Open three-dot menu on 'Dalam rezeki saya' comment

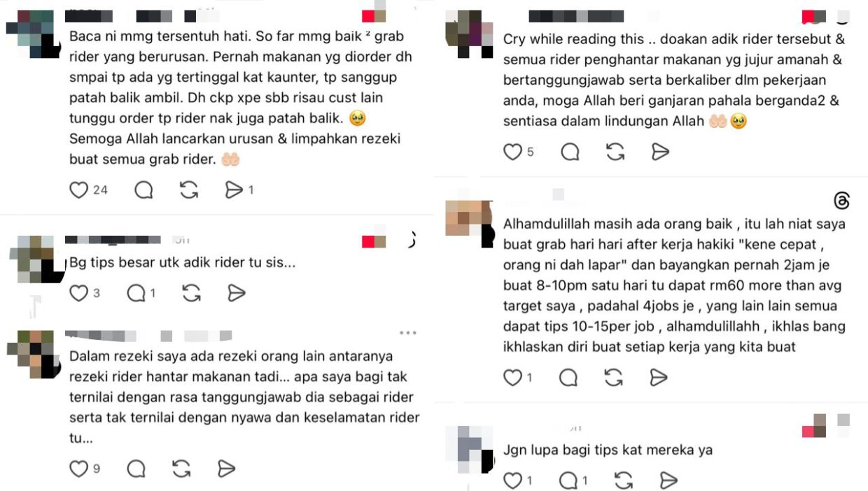pos(407,333)
